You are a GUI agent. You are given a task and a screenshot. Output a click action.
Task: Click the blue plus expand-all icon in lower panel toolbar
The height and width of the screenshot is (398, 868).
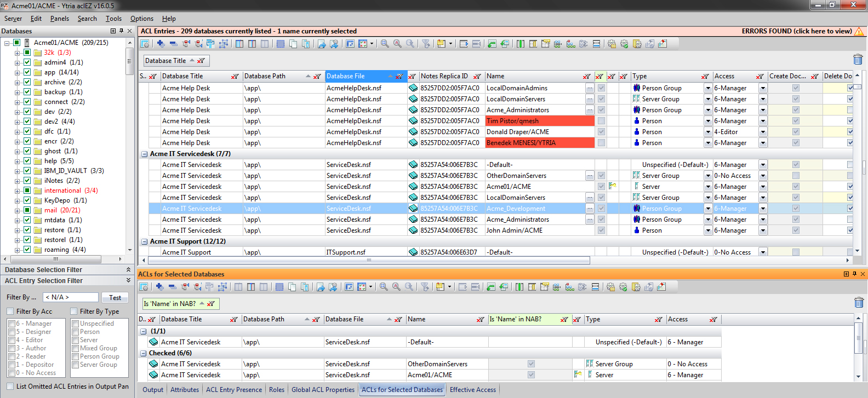(x=159, y=286)
